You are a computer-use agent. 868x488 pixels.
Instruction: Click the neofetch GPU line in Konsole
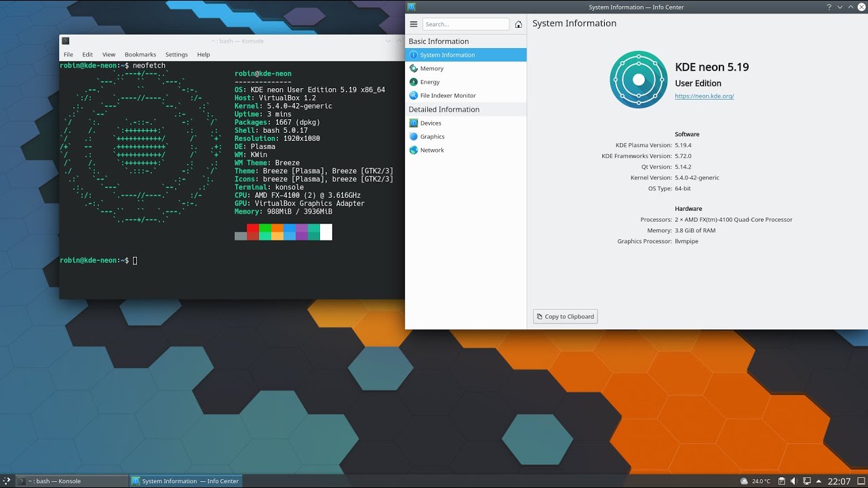click(x=300, y=204)
